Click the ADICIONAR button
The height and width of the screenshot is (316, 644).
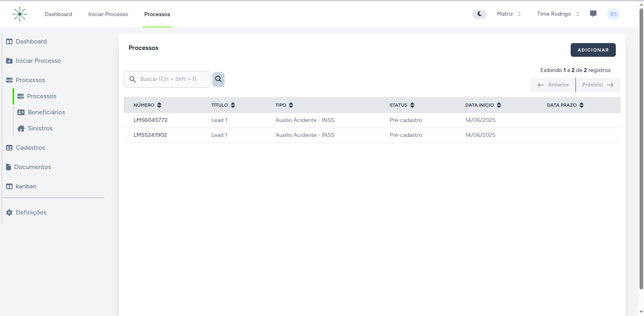coord(593,50)
